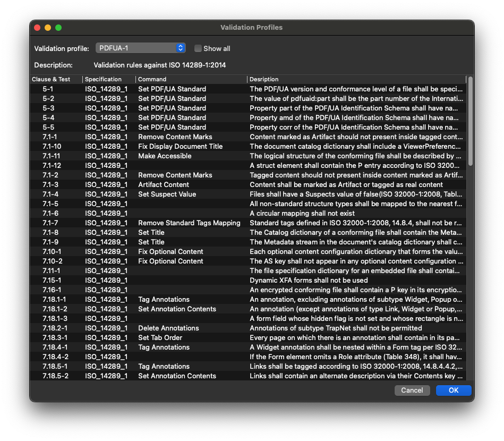504x441 pixels.
Task: Select the row for clause 7.10-1
Action: (248, 252)
